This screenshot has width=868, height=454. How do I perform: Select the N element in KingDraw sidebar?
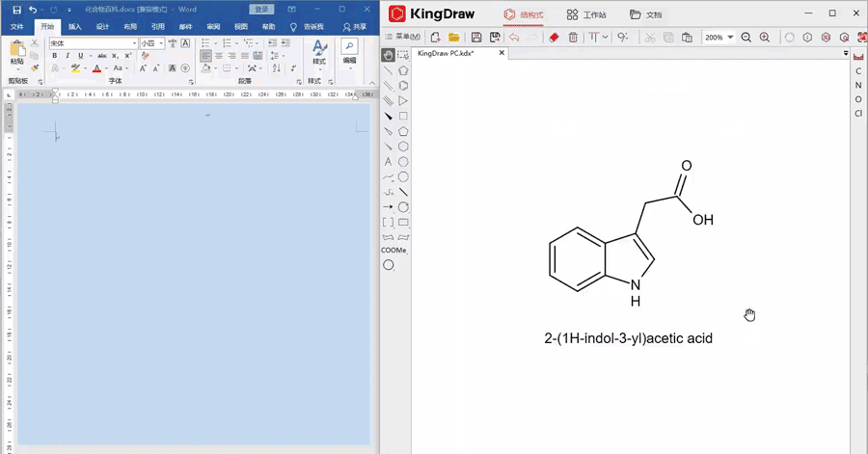tap(858, 85)
